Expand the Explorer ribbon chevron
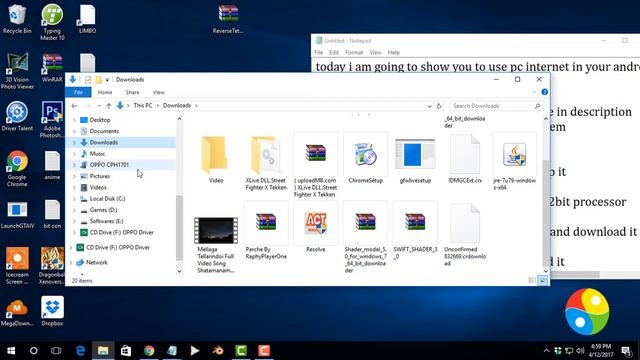Viewport: 640px width, 360px height. [x=534, y=92]
